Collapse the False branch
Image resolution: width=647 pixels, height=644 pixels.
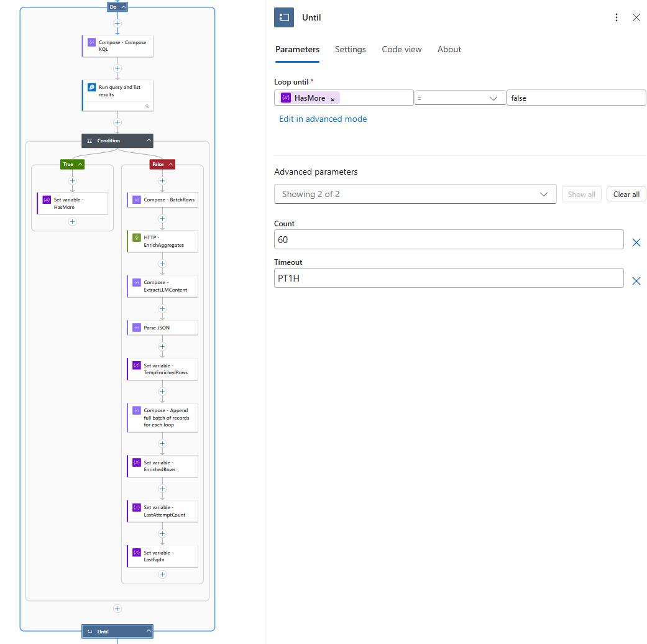tap(170, 165)
